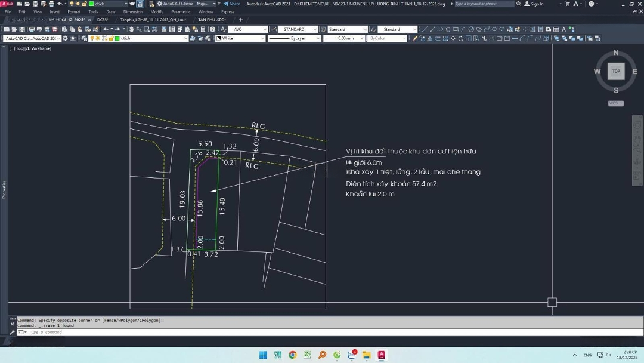This screenshot has width=644, height=363.
Task: Toggle the dtich layer lightbulb on/off
Action: coord(92,38)
